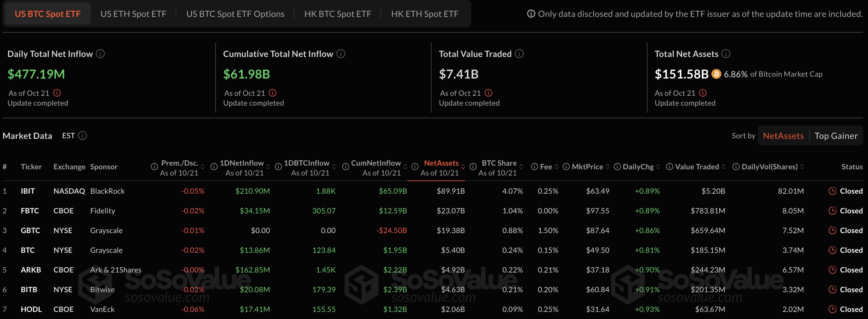Open the IBIT ticker row
Image resolution: width=868 pixels, height=319 pixels.
click(x=28, y=191)
